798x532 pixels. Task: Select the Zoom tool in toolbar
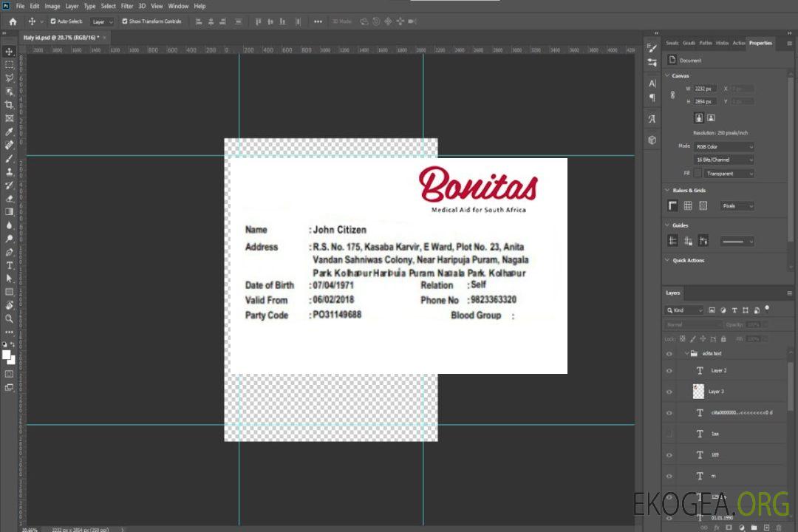(9, 318)
